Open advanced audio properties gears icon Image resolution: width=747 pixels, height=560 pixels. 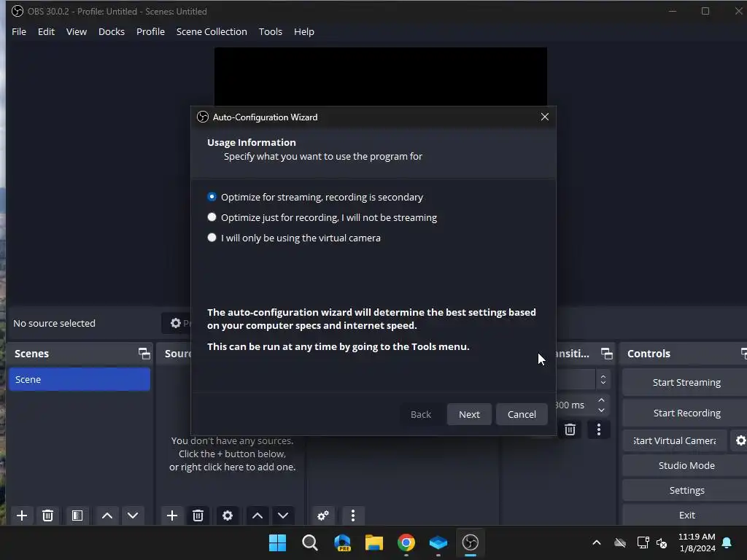click(x=323, y=516)
